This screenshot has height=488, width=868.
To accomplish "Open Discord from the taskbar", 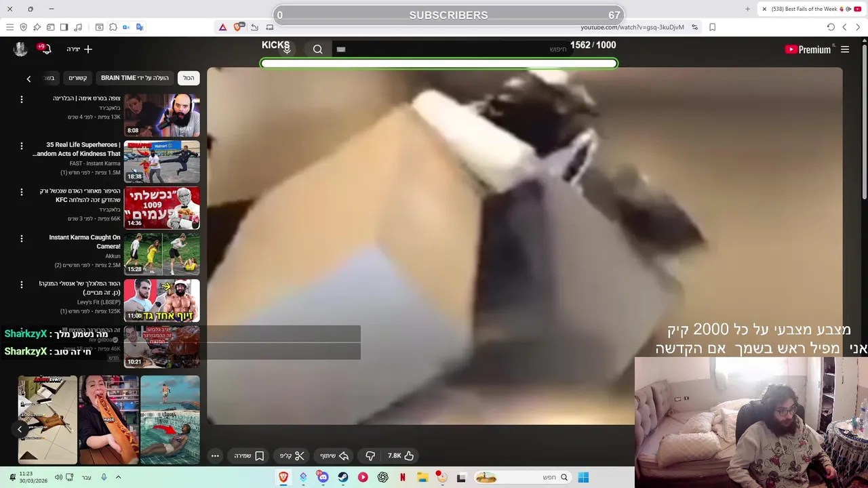I will click(x=323, y=477).
